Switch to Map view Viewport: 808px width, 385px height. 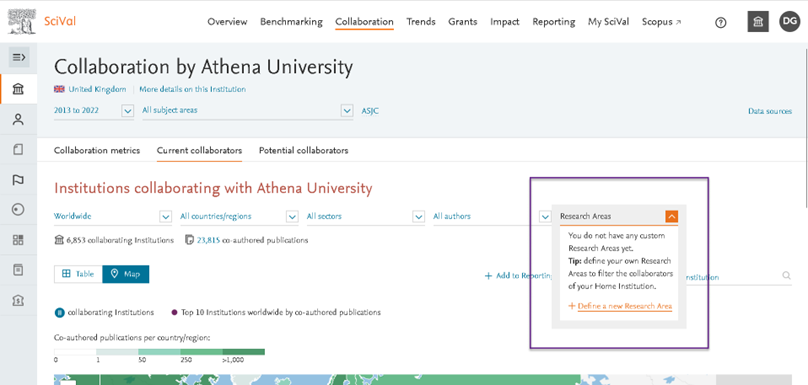126,274
